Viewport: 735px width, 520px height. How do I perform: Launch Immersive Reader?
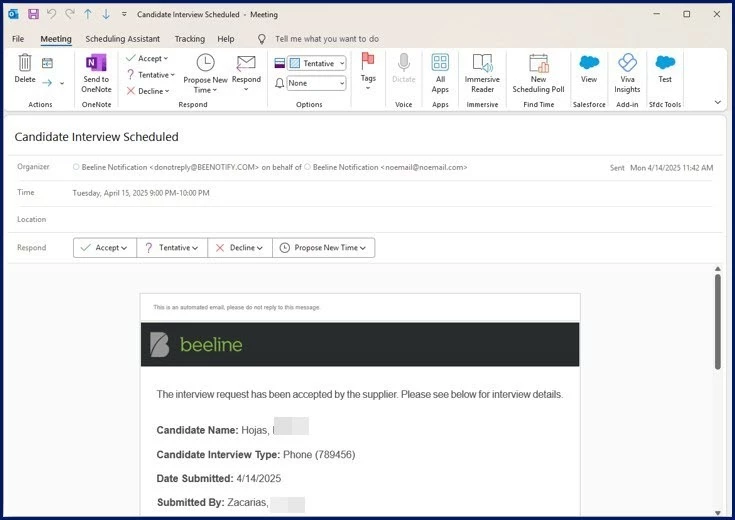click(x=482, y=73)
